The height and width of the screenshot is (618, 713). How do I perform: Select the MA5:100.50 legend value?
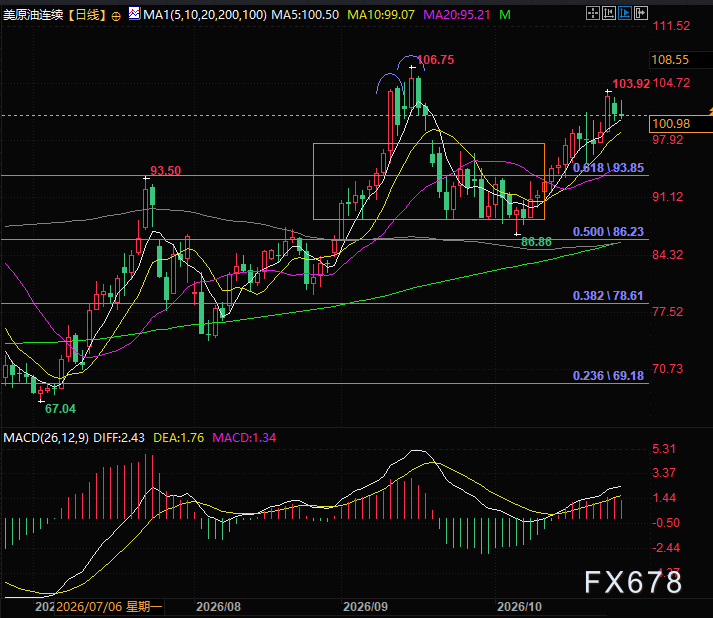(x=305, y=15)
